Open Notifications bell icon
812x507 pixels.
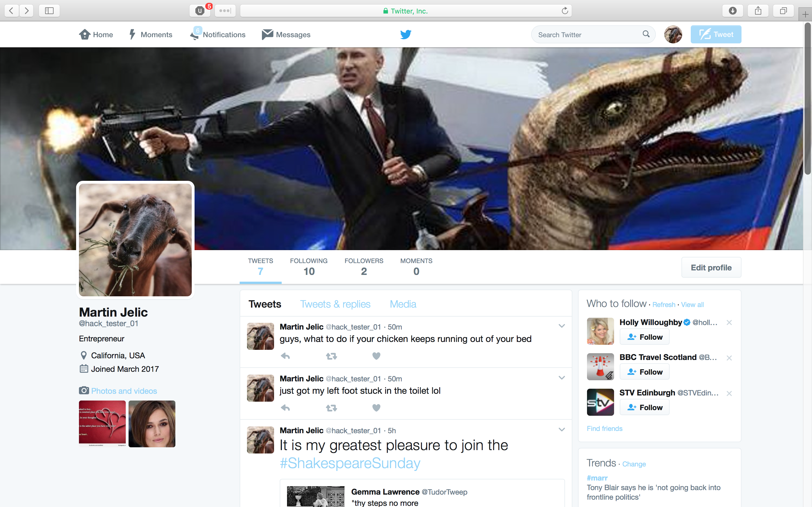point(195,35)
